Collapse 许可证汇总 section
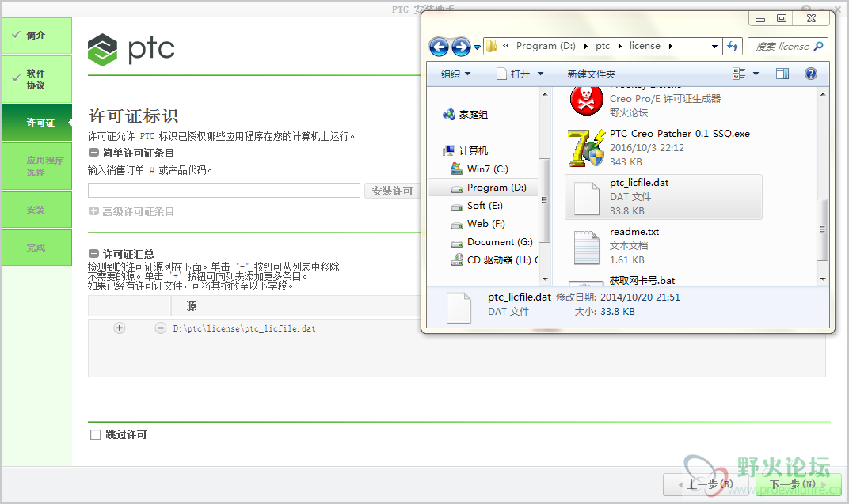Image resolution: width=849 pixels, height=504 pixels. pyautogui.click(x=93, y=254)
